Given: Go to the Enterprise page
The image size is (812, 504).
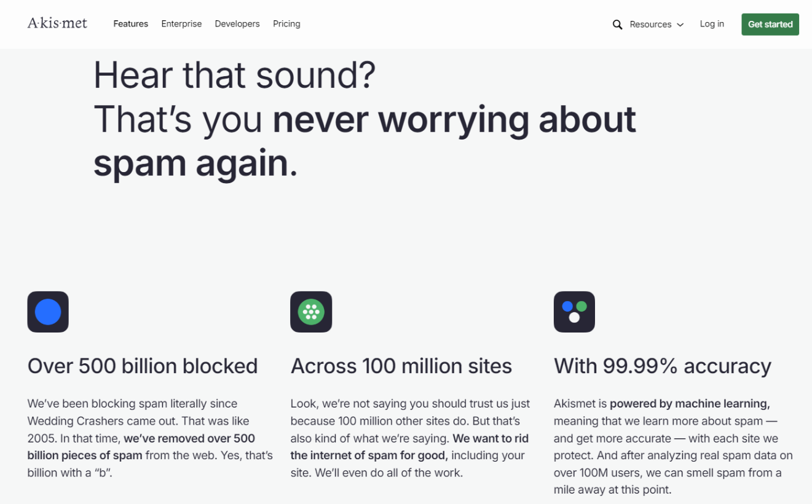Looking at the screenshot, I should pyautogui.click(x=181, y=24).
